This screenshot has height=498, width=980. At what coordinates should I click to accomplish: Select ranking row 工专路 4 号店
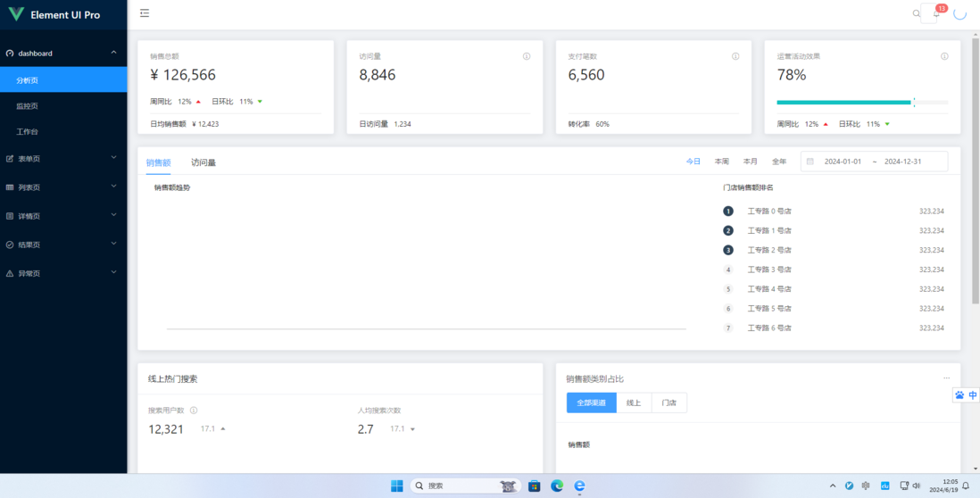(x=833, y=289)
